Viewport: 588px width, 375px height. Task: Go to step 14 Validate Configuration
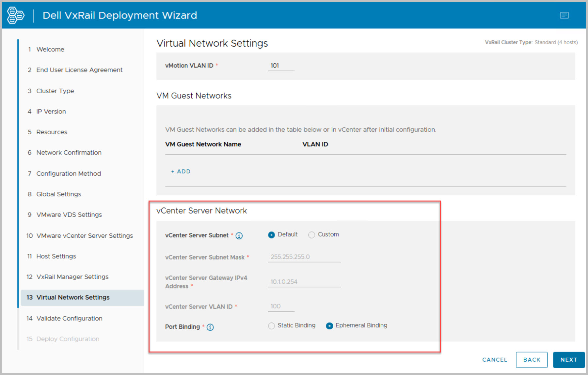pyautogui.click(x=69, y=318)
